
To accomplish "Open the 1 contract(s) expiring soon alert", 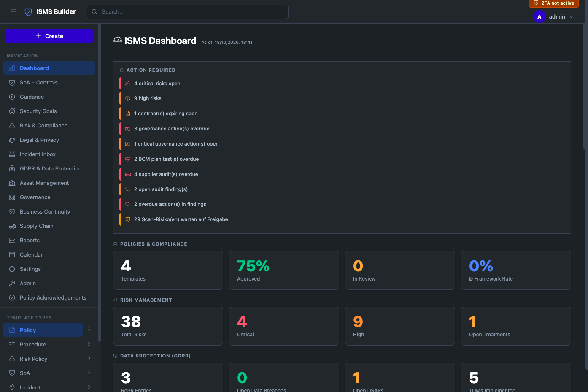I will point(342,114).
